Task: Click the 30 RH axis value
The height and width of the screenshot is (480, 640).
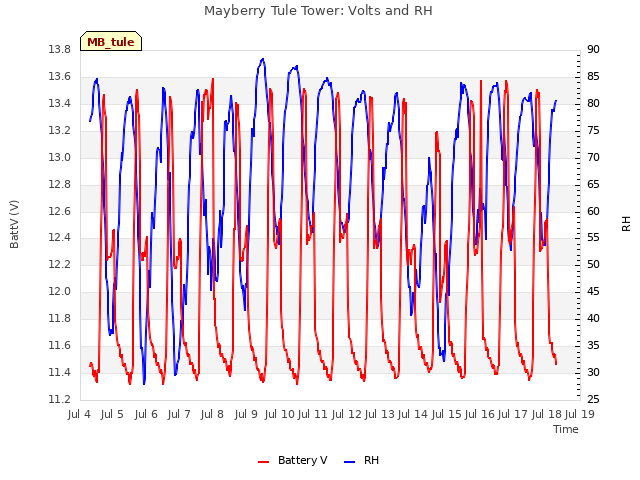Action: [x=593, y=373]
